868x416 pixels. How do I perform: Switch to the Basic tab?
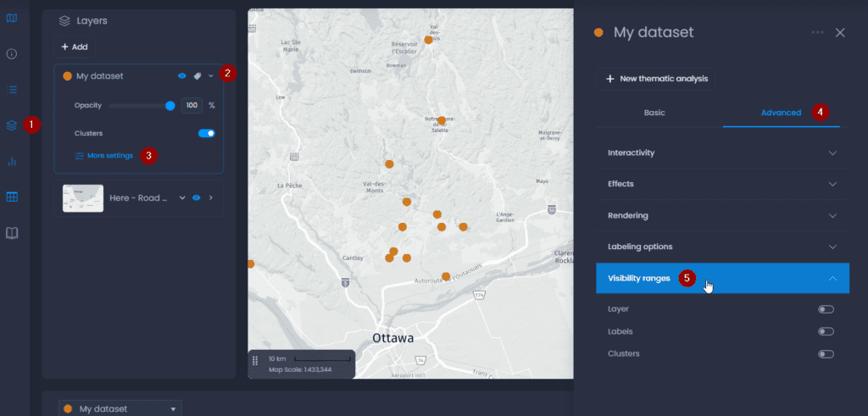(654, 113)
